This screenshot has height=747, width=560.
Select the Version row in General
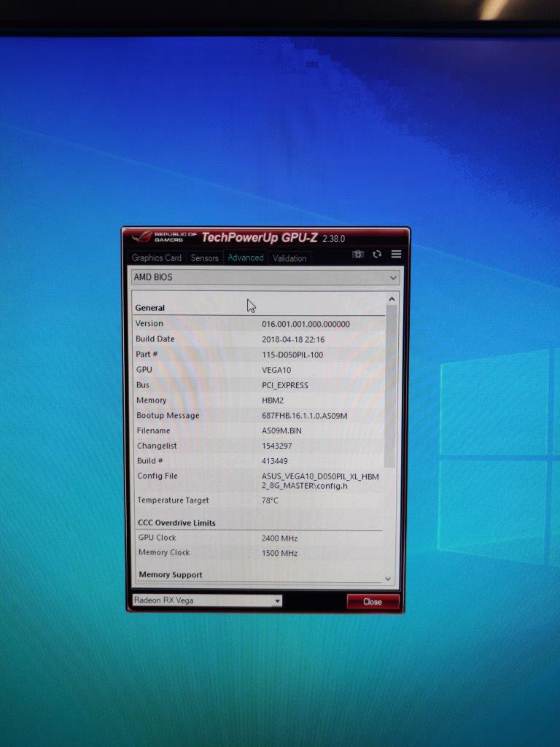258,324
